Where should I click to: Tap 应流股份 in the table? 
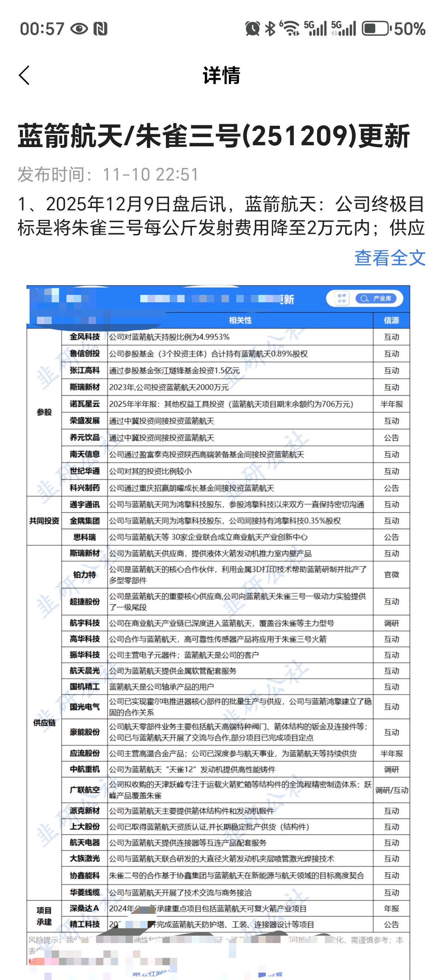pyautogui.click(x=85, y=753)
